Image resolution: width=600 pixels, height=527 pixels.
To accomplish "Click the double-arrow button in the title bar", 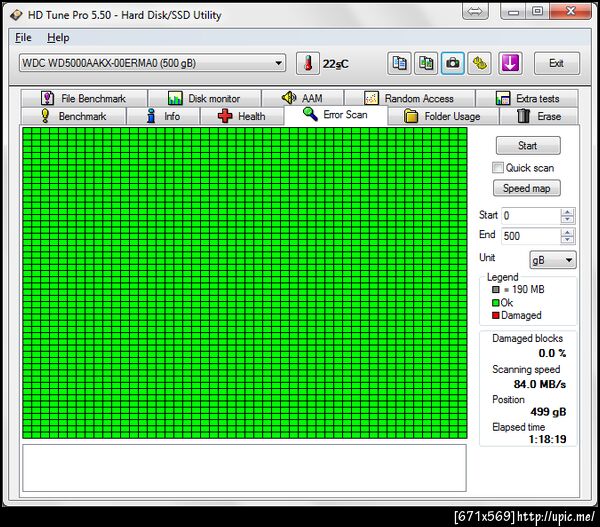I will pos(475,11).
